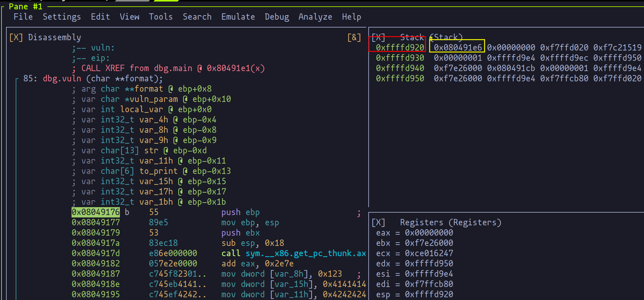Open the Settings menu
Viewport: 644px width, 300px height.
(62, 17)
